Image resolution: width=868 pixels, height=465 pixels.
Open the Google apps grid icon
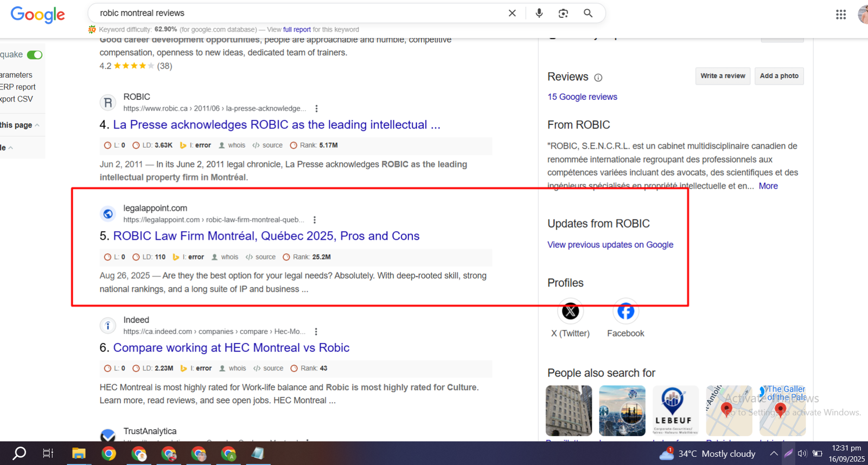(x=840, y=15)
